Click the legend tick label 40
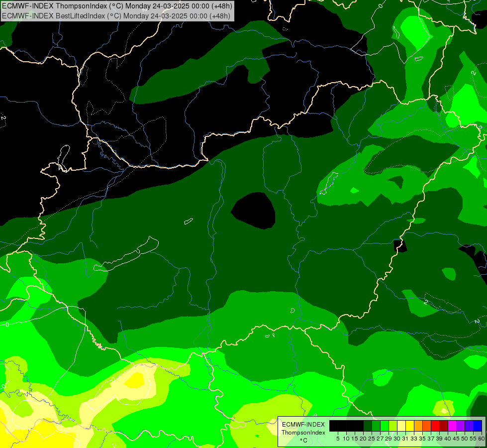 (448, 439)
